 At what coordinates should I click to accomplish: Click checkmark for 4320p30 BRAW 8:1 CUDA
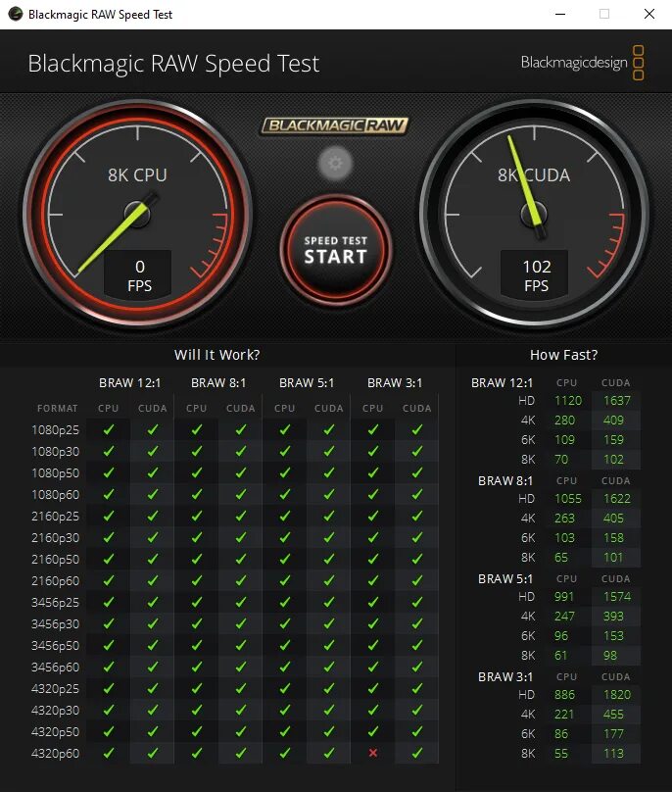(241, 711)
